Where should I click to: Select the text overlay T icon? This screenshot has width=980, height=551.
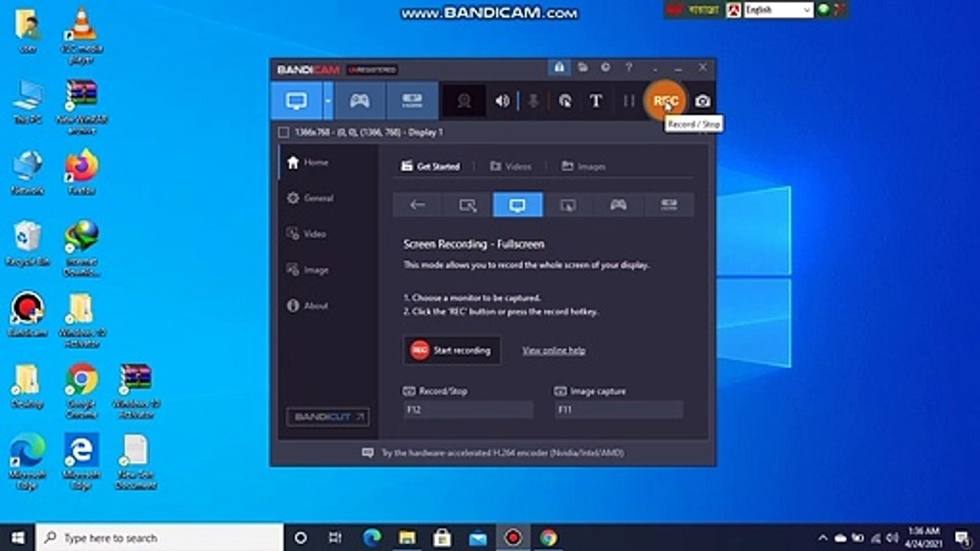[x=596, y=101]
